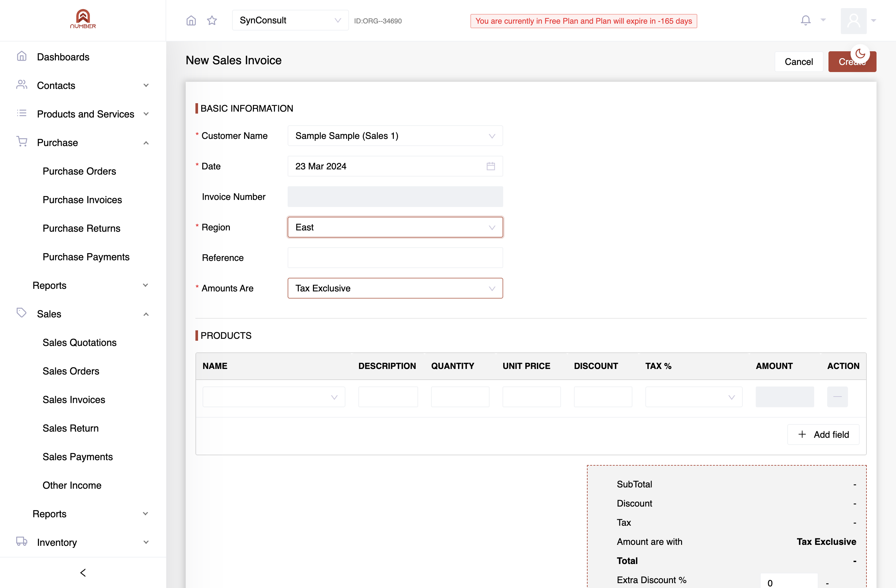Open the Amounts Are dropdown

[395, 288]
